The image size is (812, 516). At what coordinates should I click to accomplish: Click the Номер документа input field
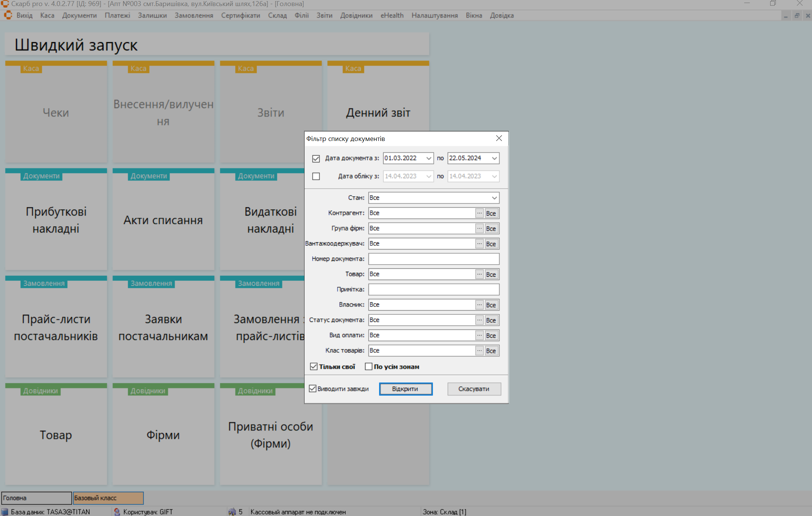433,259
